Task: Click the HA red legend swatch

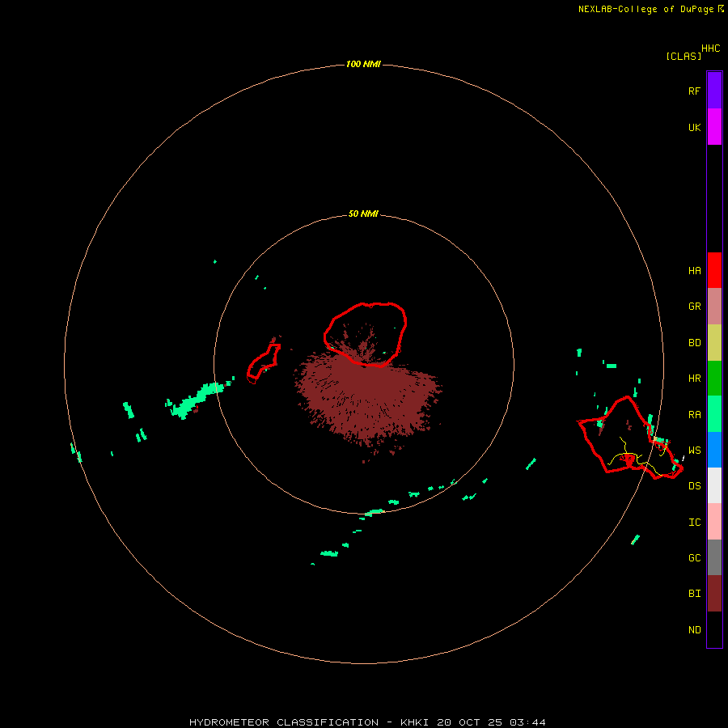Action: click(x=714, y=270)
